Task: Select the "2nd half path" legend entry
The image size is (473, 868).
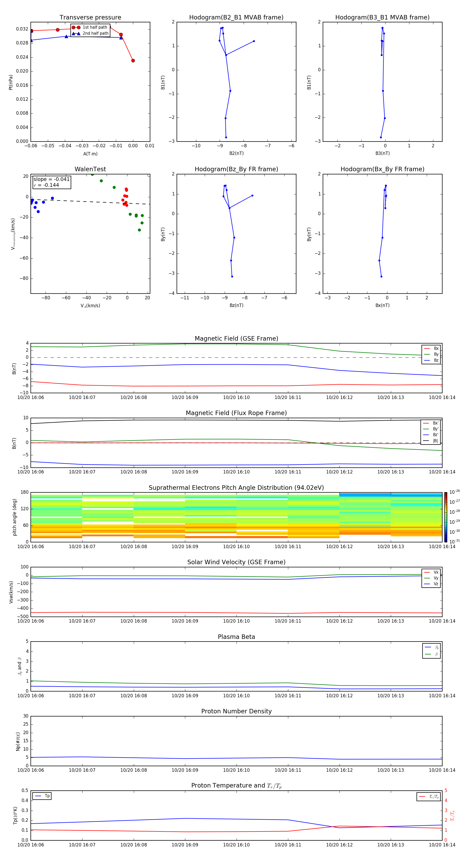Action: pyautogui.click(x=90, y=33)
